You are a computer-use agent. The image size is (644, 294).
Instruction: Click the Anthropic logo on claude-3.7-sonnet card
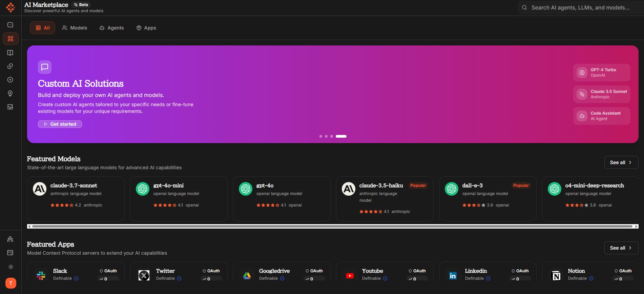[40, 189]
